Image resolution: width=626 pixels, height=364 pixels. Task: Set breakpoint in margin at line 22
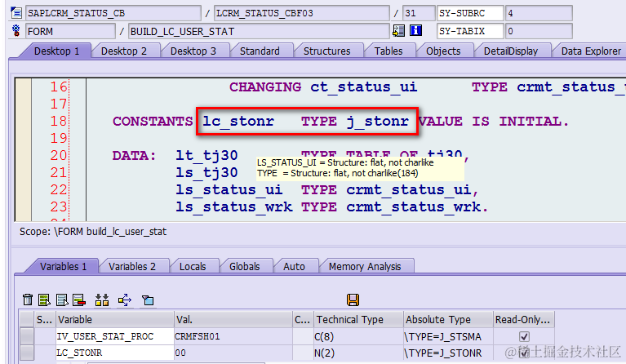click(24, 189)
